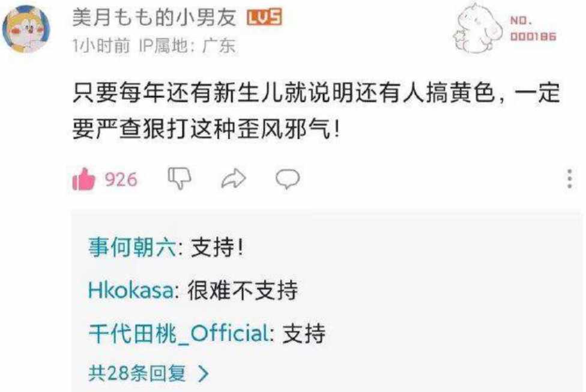Click the 926 like count number
The image size is (586, 392).
[121, 179]
